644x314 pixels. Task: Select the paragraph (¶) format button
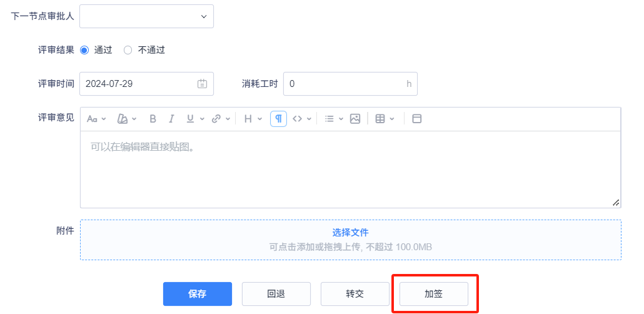pos(278,119)
